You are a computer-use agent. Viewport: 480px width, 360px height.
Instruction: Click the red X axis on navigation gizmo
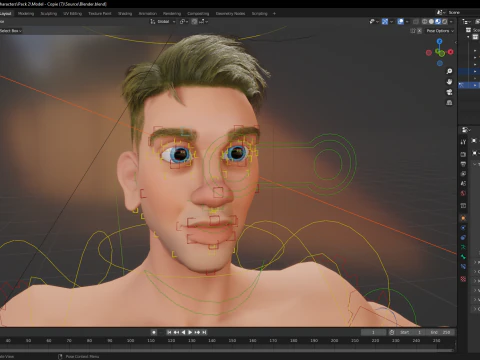(x=451, y=52)
